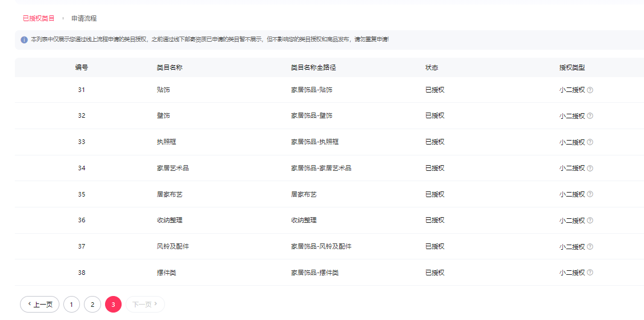Open the 申请流程 tab
Screen dimensions: 644x320
(84, 18)
